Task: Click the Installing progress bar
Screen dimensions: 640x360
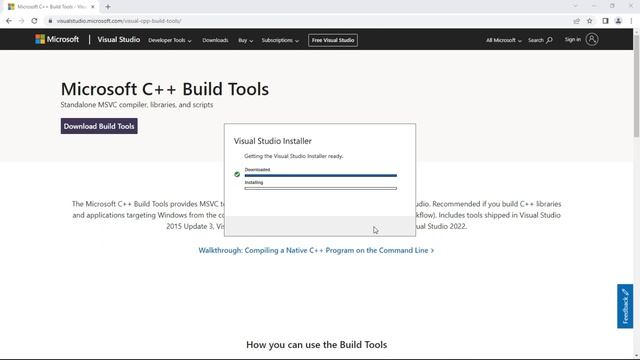Action: (x=320, y=189)
